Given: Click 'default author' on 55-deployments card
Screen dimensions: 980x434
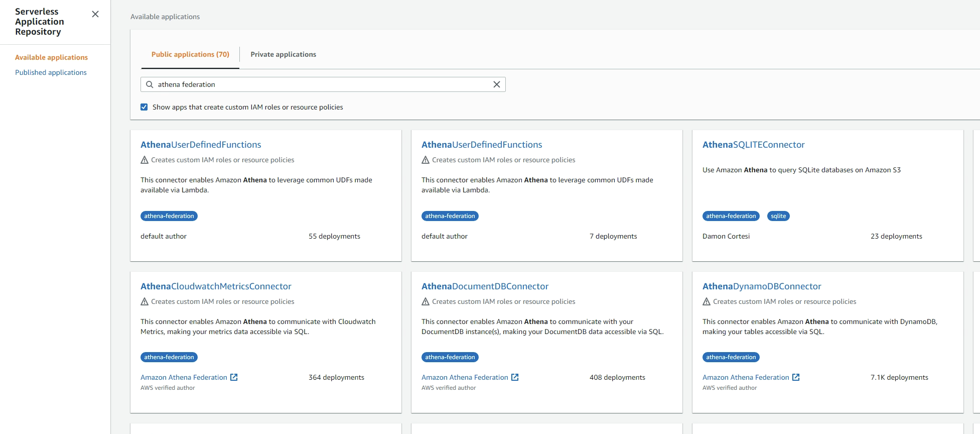Looking at the screenshot, I should [x=164, y=236].
